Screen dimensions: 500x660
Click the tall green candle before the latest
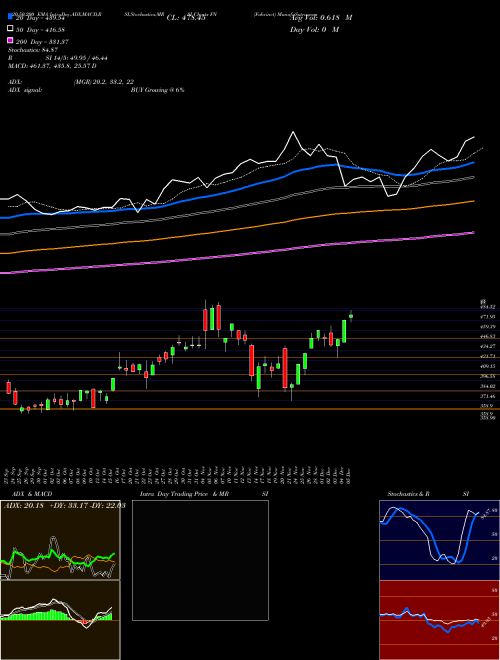click(344, 331)
